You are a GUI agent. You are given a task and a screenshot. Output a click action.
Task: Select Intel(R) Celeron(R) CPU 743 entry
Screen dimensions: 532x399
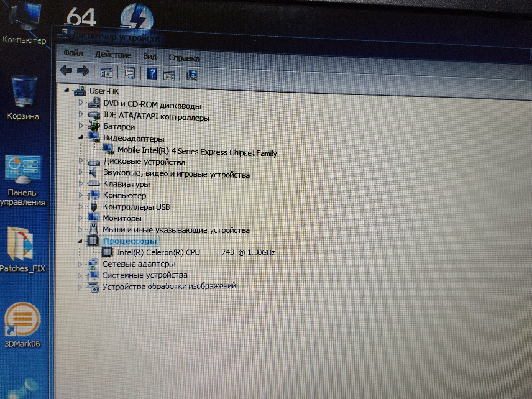point(196,252)
